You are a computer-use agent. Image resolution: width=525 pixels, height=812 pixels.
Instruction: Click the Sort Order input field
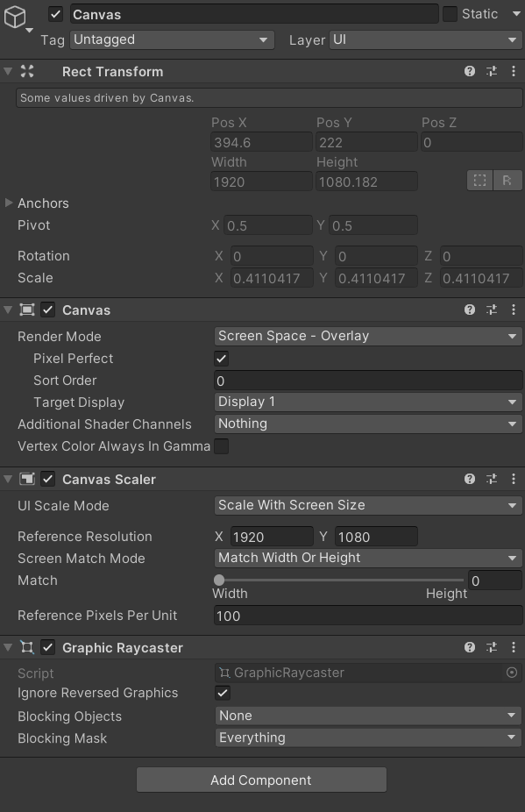[368, 381]
